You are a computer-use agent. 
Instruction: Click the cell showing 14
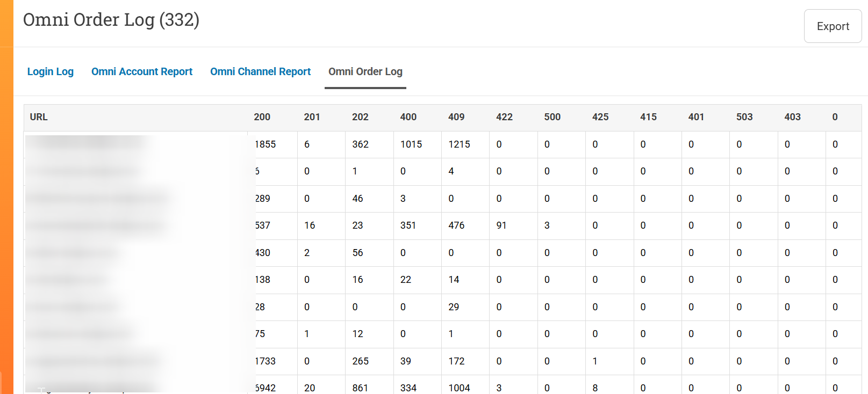pos(454,280)
